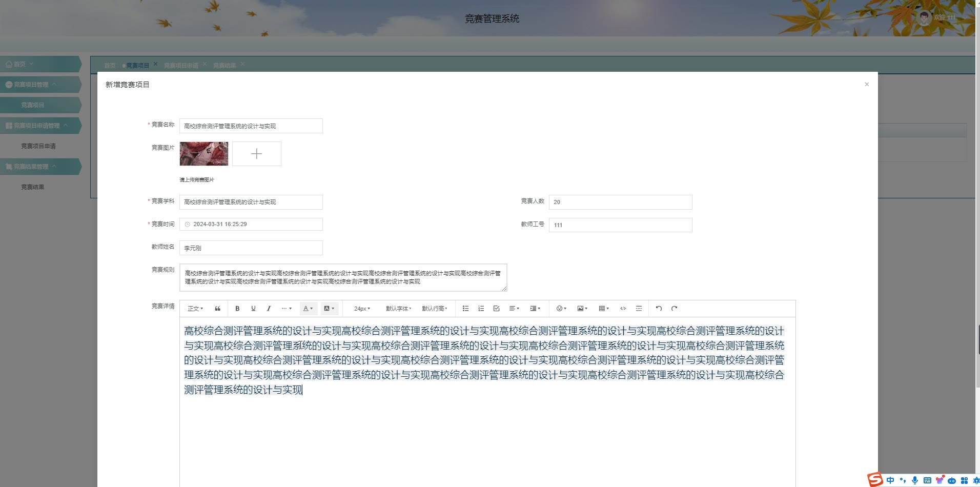The height and width of the screenshot is (487, 980).
Task: Click the 竞赛人数 input field
Action: pos(620,202)
